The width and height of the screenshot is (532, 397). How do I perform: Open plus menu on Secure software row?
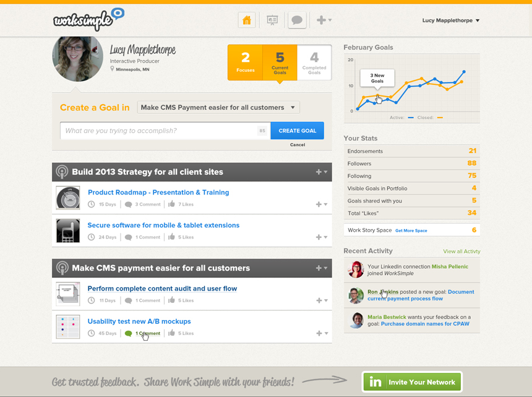click(x=321, y=237)
